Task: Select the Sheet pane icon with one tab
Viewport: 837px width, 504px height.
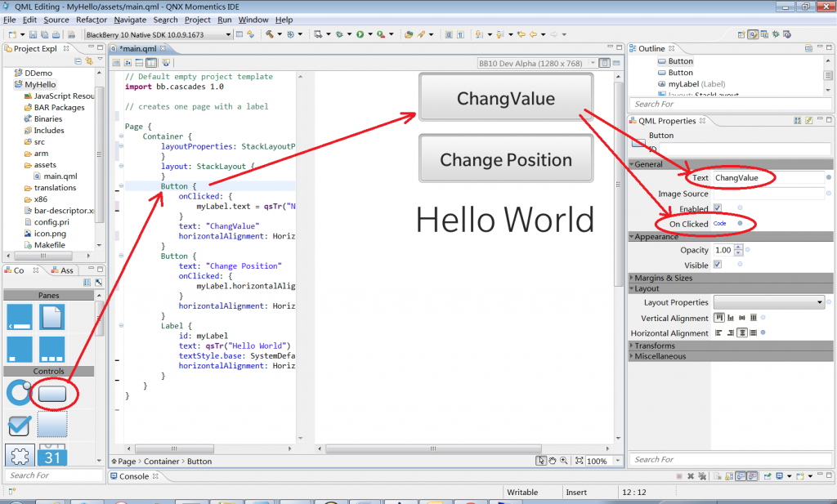Action: pos(20,350)
